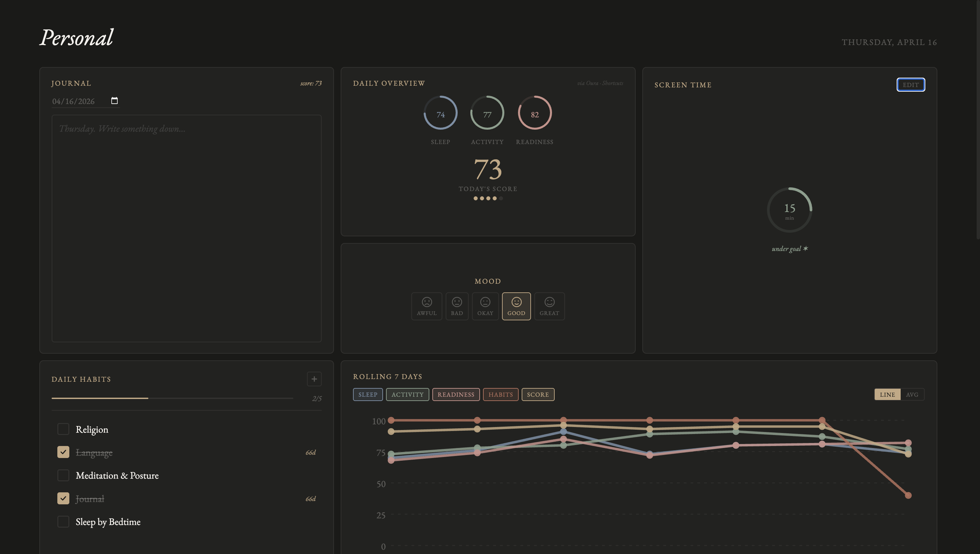Toggle the READINESS series on the chart
The width and height of the screenshot is (980, 554).
[x=456, y=394]
